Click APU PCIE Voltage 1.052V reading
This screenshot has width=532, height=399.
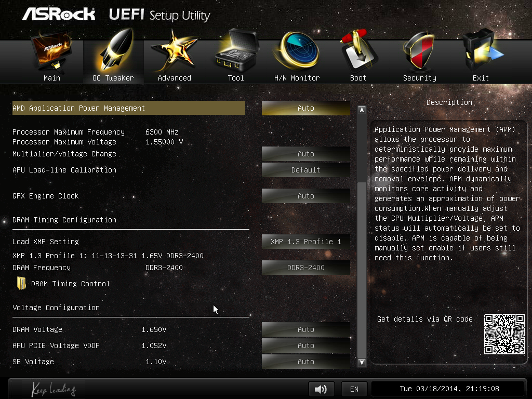(x=154, y=345)
